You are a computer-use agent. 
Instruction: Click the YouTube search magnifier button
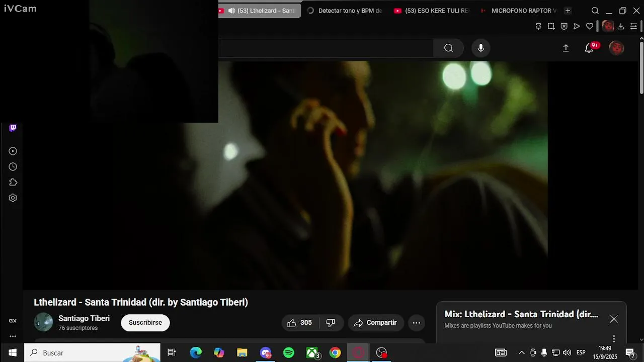[x=448, y=48]
